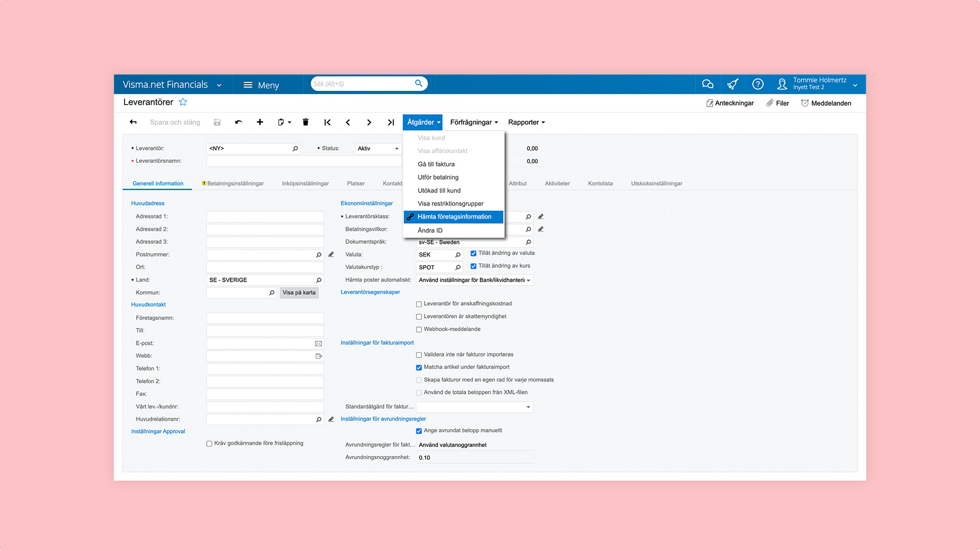
Task: Click the back arrow toolbar icon
Action: pos(133,122)
